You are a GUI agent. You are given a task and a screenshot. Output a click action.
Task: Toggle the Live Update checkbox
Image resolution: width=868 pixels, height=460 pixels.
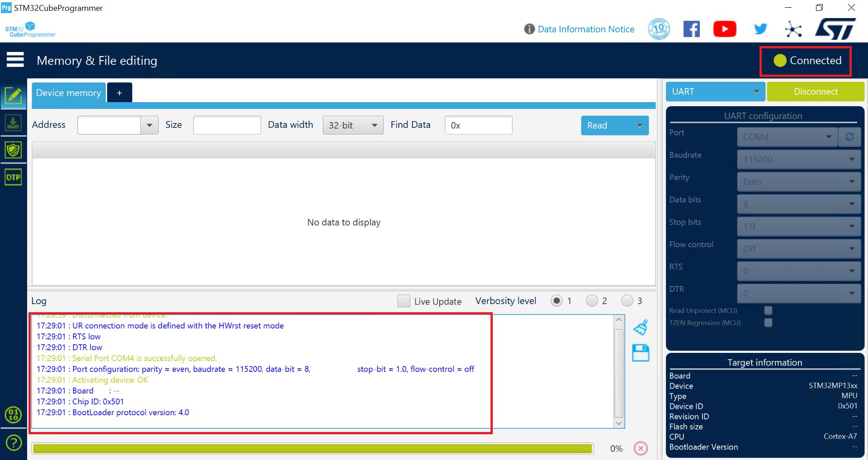point(404,301)
